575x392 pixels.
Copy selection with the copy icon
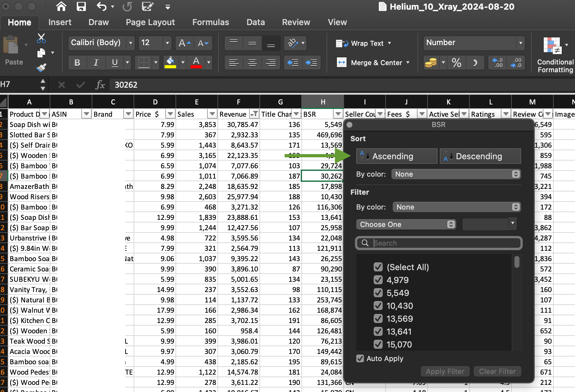click(x=41, y=53)
